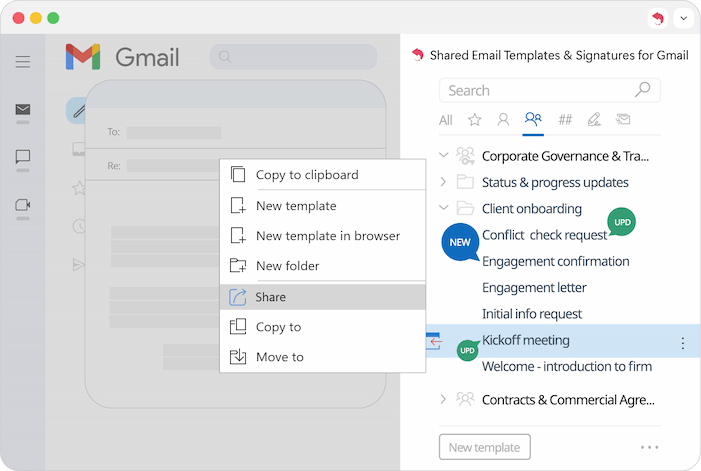Open Welcome - introduction to firm template

[566, 366]
